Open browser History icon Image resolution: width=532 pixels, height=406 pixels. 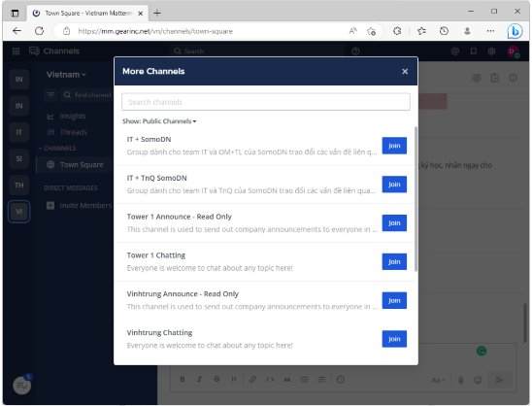point(444,31)
